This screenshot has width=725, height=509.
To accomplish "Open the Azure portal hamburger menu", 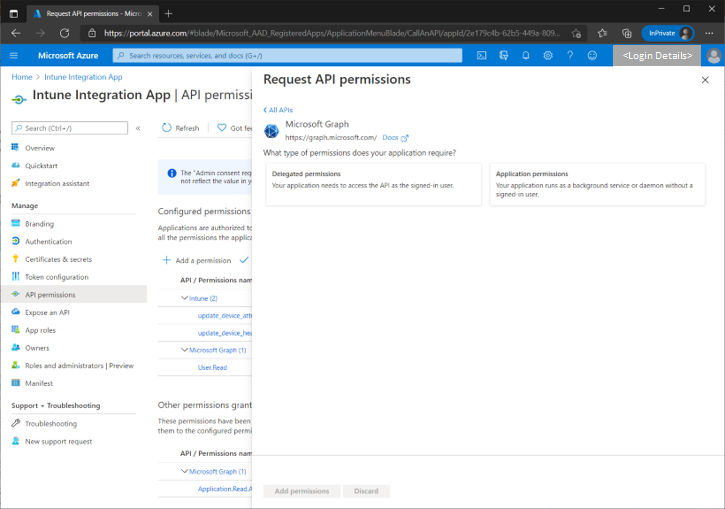I will [x=14, y=55].
